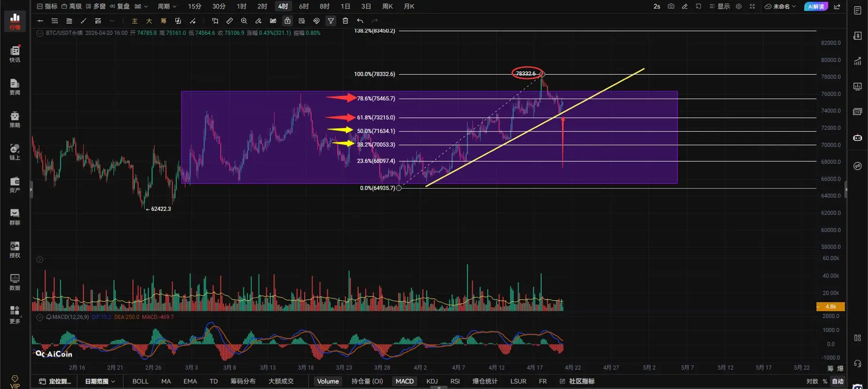Image resolution: width=868 pixels, height=389 pixels.
Task: Select the 4时 timeframe tab
Action: (283, 7)
